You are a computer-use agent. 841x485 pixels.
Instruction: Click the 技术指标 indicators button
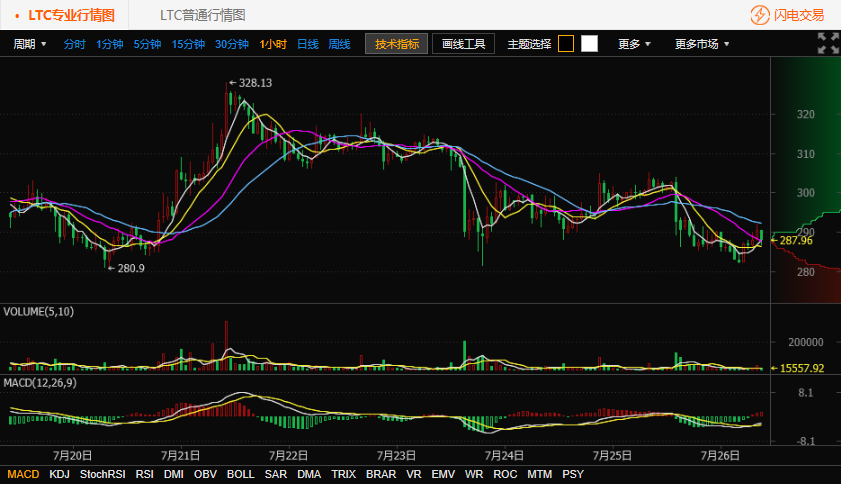click(x=396, y=44)
